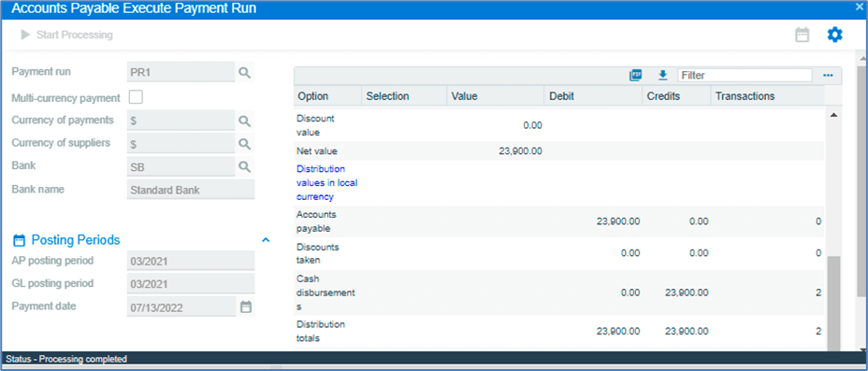This screenshot has width=868, height=371.
Task: Click the Payment run search icon
Action: coord(245,72)
